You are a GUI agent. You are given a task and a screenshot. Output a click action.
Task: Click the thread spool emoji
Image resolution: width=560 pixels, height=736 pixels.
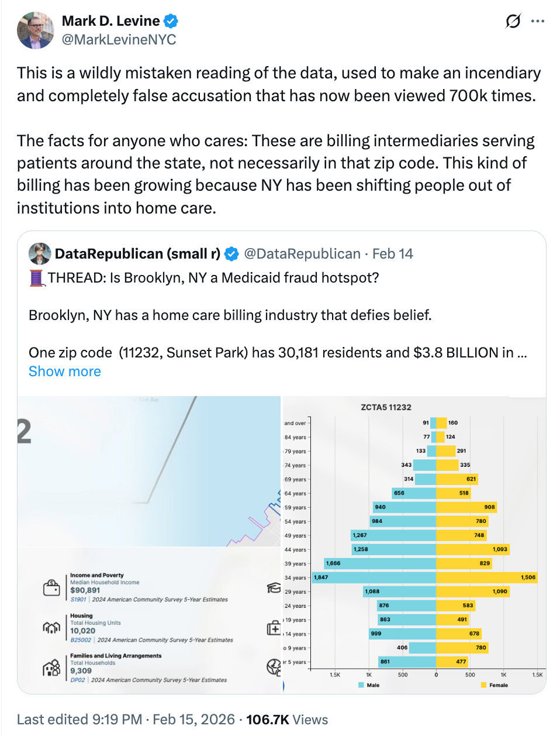tap(37, 278)
